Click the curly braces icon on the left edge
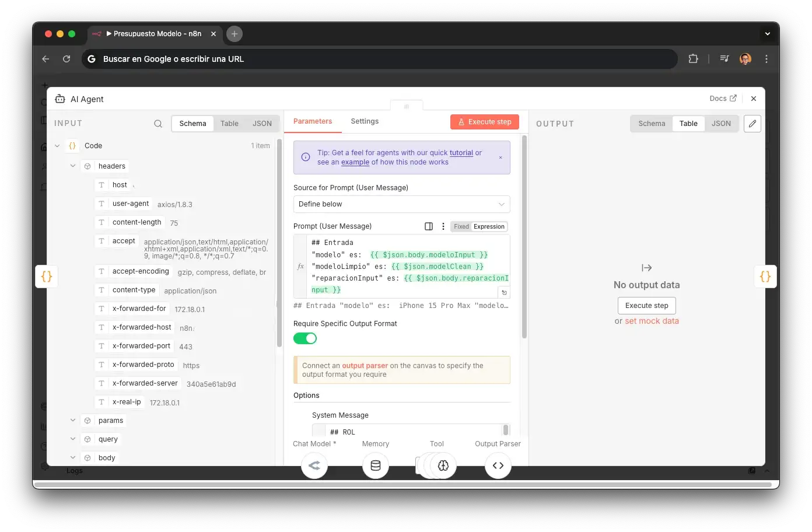This screenshot has height=532, width=812. pos(47,276)
